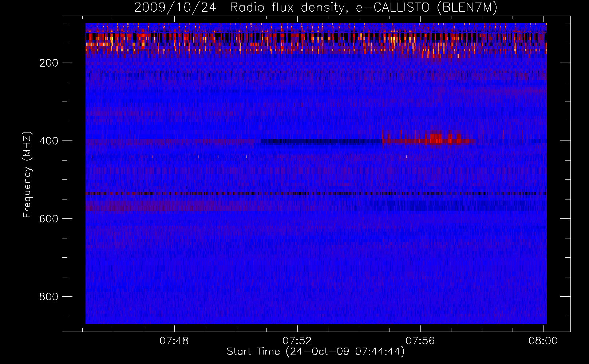The width and height of the screenshot is (589, 364).
Task: Click the '400' frequency tick label
Action: (x=49, y=141)
